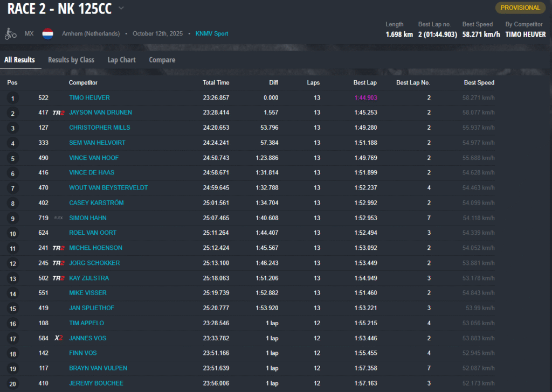Sort by Best Lap column header

365,82
